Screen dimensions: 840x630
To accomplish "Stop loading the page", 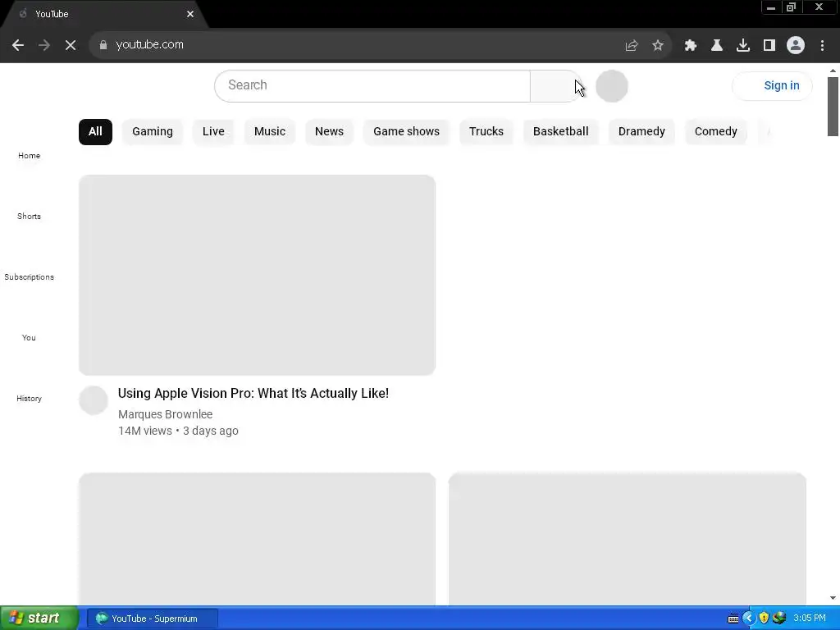I will 71,45.
